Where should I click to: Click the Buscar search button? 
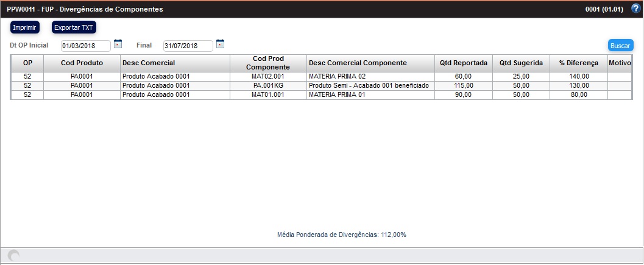point(620,46)
